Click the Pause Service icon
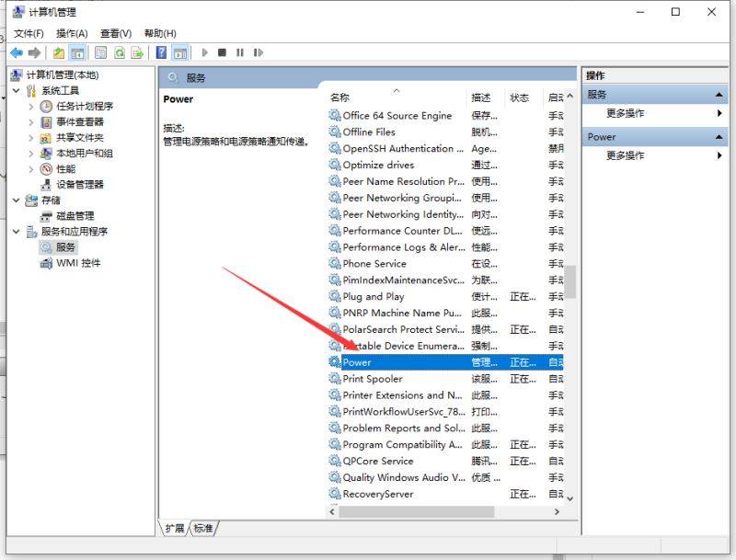The image size is (736, 560). [240, 52]
